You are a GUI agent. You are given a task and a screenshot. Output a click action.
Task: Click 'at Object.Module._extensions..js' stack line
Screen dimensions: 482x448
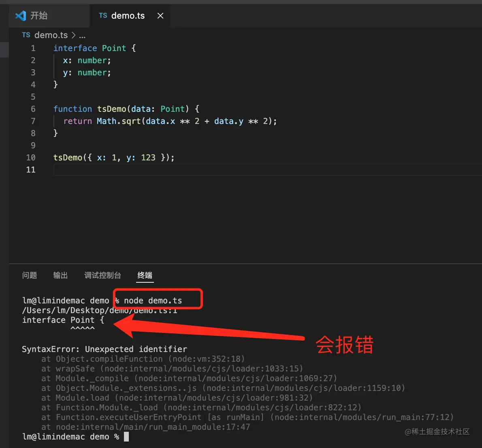(x=223, y=388)
